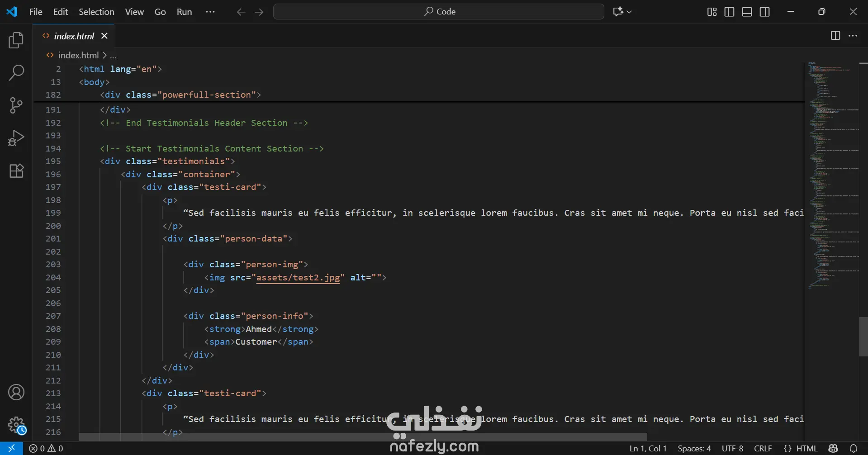Viewport: 868px width, 455px height.
Task: Click End Testimonials Header Section comment
Action: pos(204,123)
